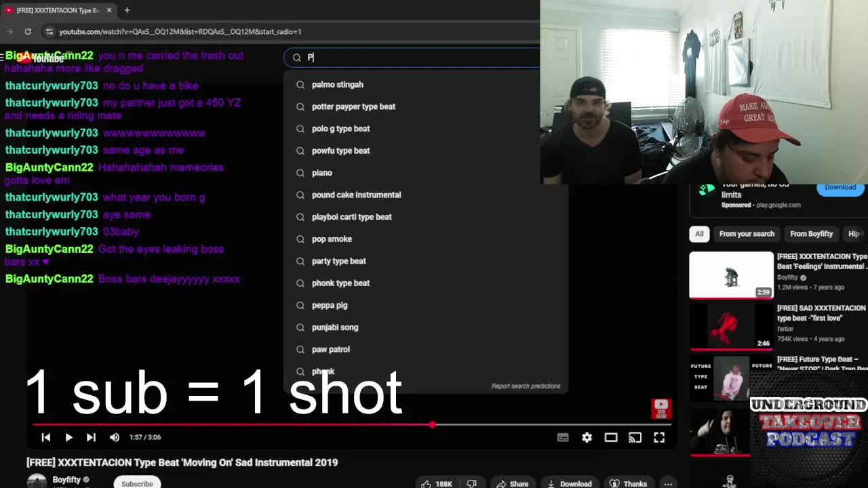Viewport: 868px width, 488px height.
Task: Open a new browser tab
Action: [x=127, y=10]
